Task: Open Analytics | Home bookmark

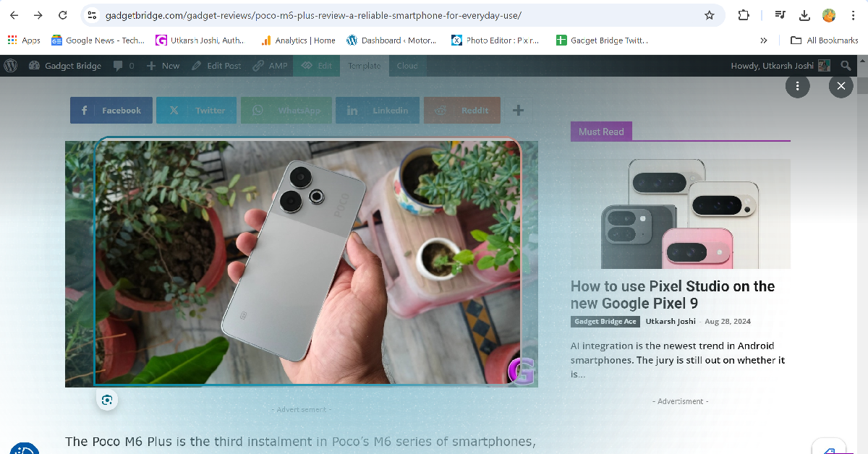Action: [x=298, y=40]
